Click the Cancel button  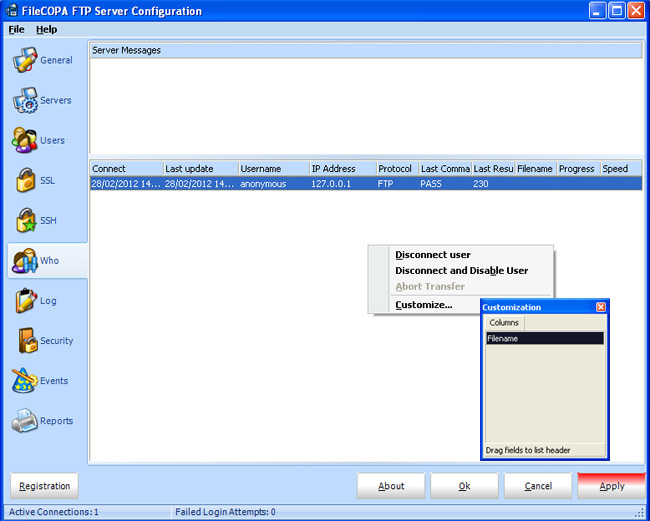point(538,486)
